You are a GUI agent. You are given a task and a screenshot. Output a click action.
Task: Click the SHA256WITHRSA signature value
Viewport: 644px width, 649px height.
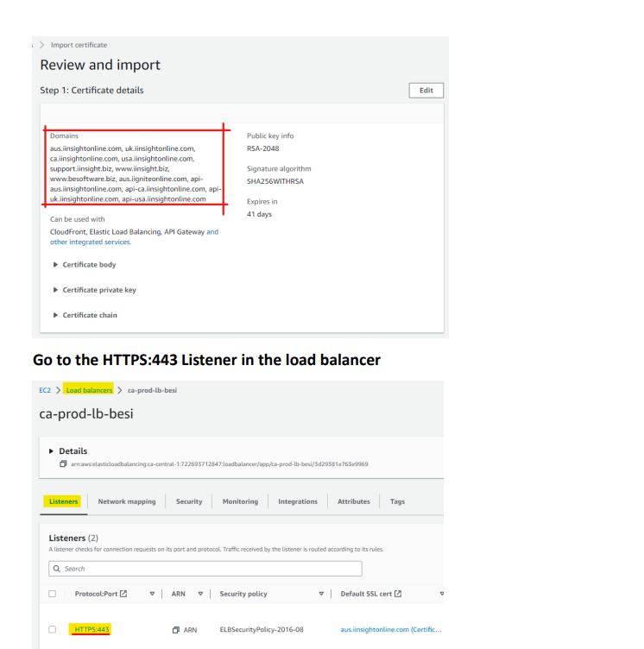(275, 181)
